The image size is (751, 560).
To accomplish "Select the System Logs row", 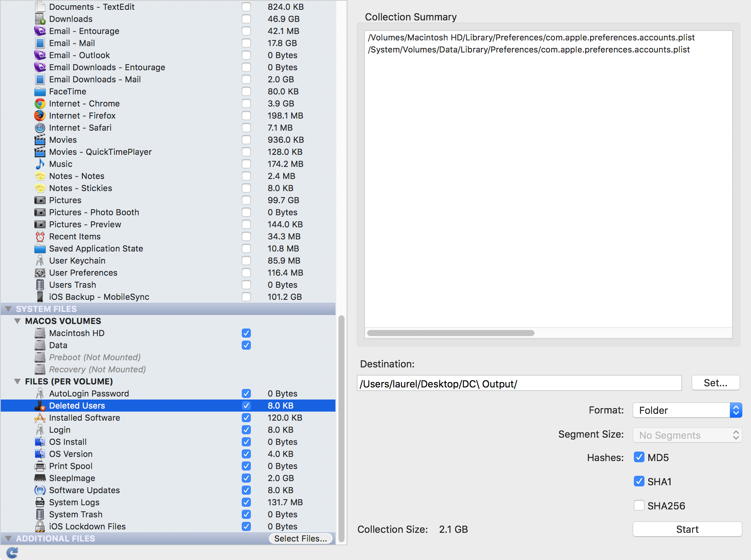I will pyautogui.click(x=74, y=502).
